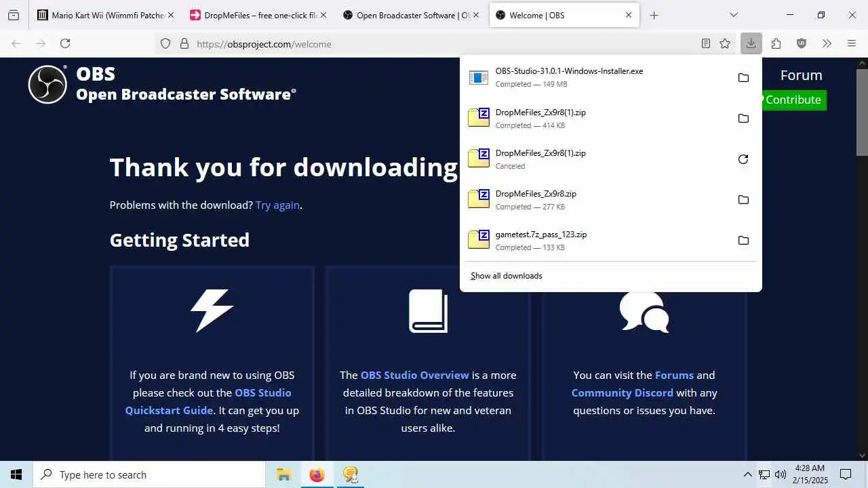Open a new tab with the plus button
Image resolution: width=868 pixels, height=488 pixels.
pyautogui.click(x=654, y=15)
